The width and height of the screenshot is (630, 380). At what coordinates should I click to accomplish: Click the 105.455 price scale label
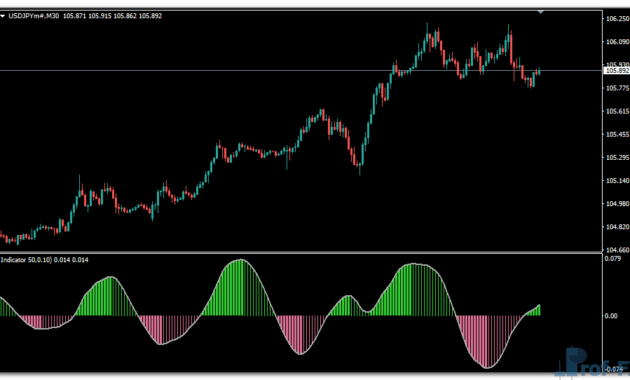618,134
